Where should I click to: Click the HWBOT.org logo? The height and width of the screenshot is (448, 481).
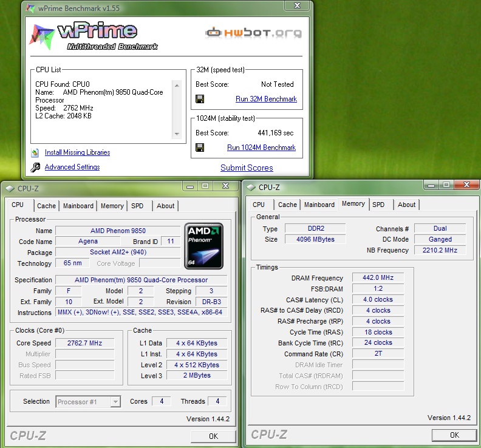click(254, 33)
